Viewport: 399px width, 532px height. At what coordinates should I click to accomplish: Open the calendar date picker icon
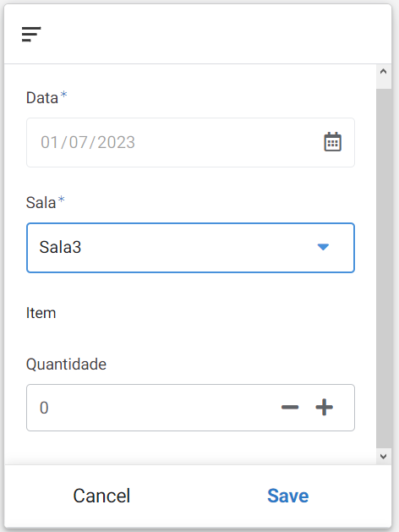click(x=332, y=142)
